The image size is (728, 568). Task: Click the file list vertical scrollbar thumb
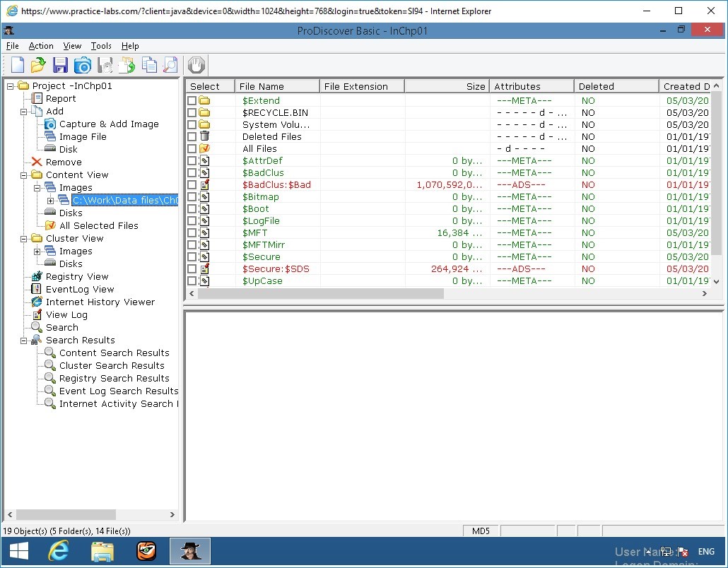tap(717, 174)
